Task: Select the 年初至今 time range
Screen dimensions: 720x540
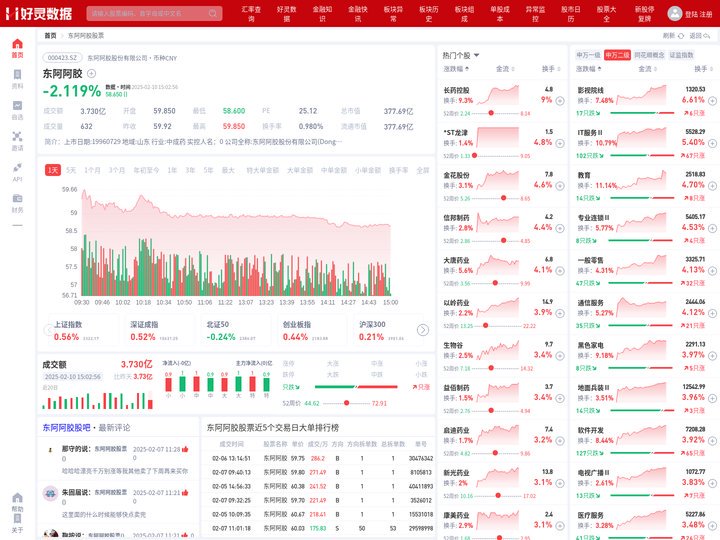Action: click(146, 170)
